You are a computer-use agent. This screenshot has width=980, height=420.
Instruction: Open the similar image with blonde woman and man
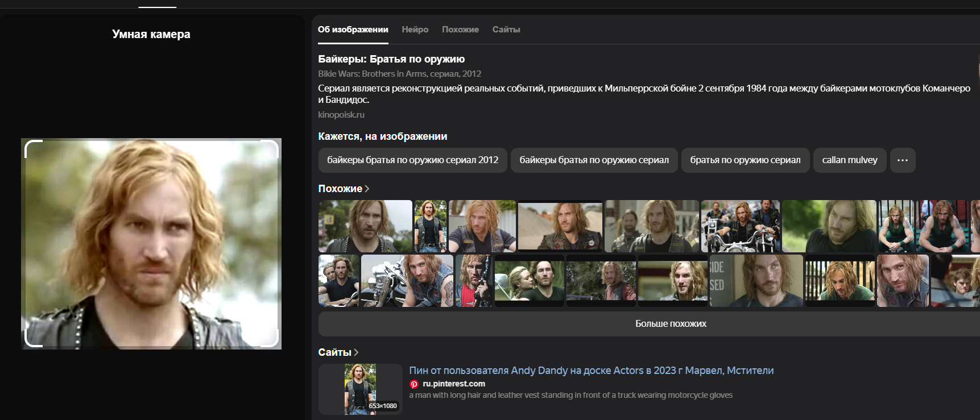click(x=530, y=281)
